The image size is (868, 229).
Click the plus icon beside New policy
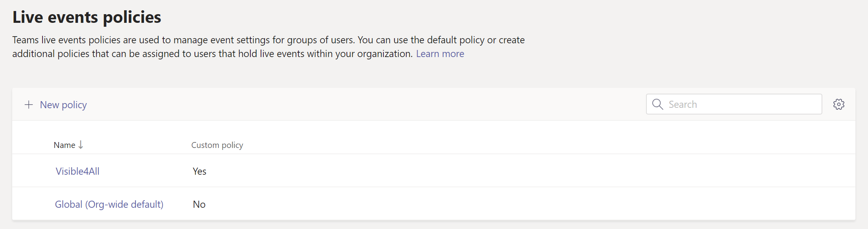click(29, 105)
